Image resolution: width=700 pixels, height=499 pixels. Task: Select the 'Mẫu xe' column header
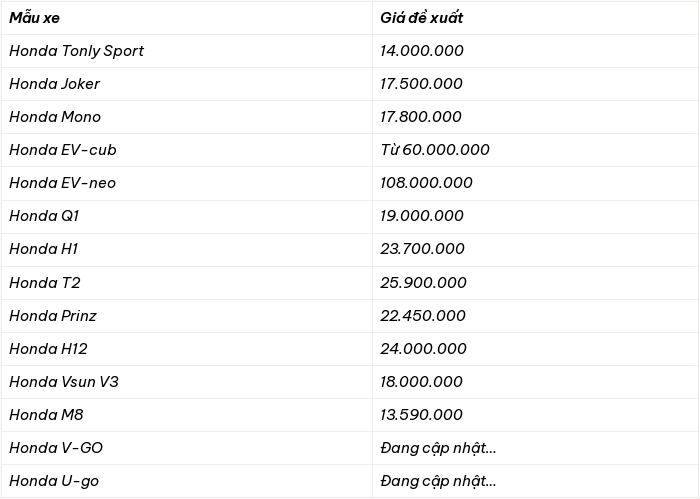[x=34, y=18]
